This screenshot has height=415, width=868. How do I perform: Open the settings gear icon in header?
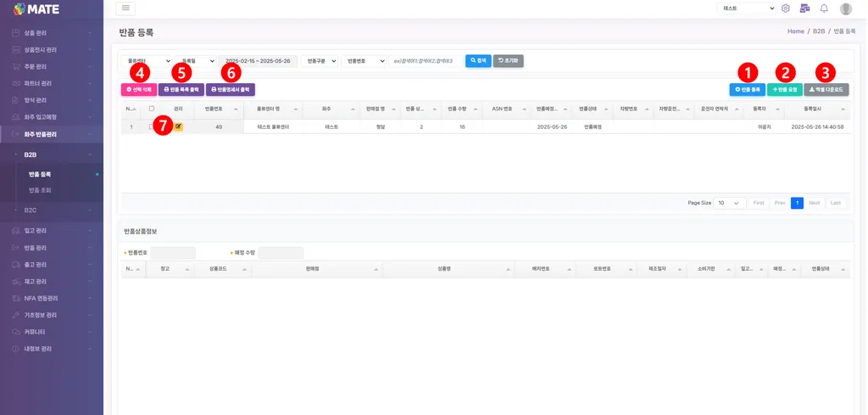pyautogui.click(x=786, y=8)
